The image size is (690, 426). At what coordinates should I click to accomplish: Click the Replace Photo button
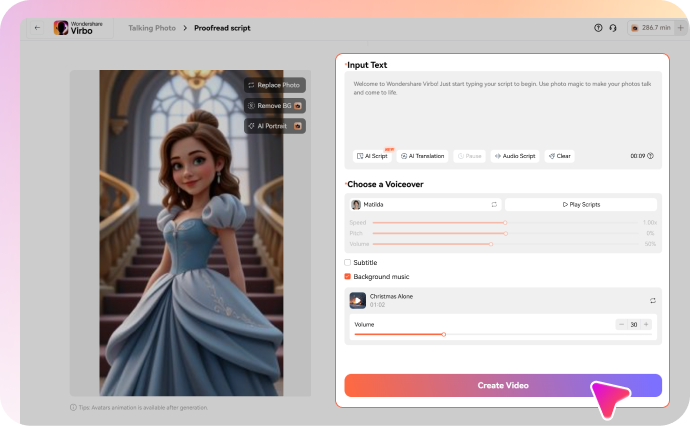pos(275,85)
